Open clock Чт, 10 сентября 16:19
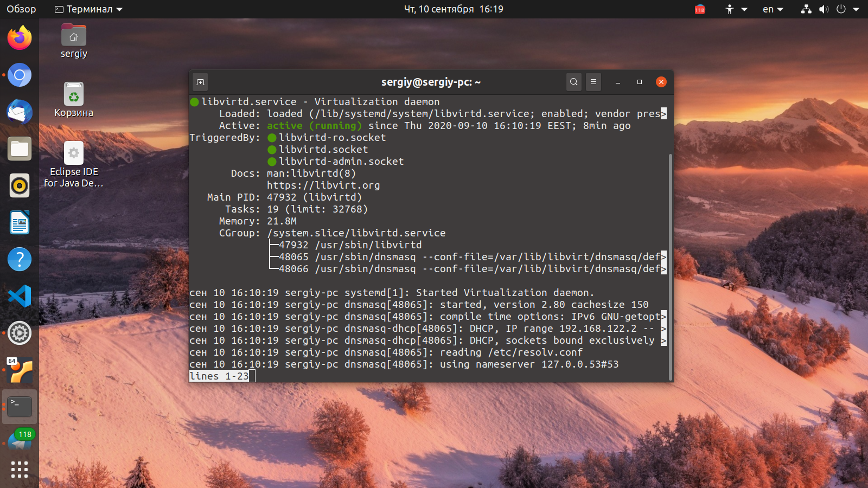 [x=454, y=9]
